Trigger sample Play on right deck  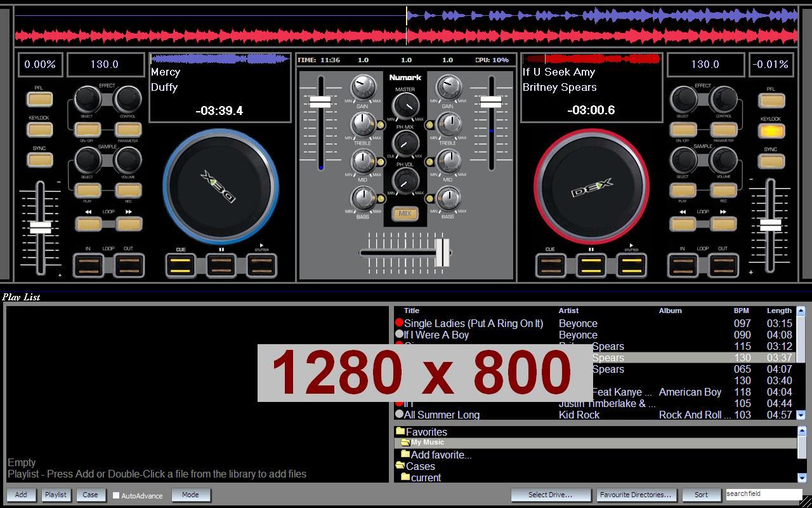[683, 190]
